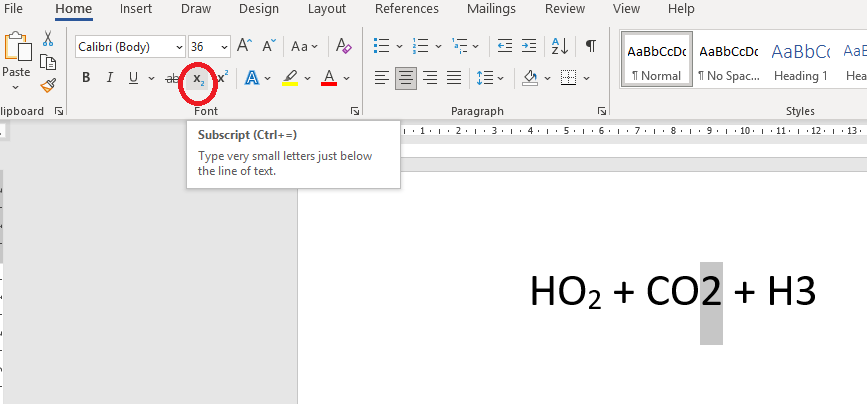Justify the paragraph text

click(x=454, y=78)
